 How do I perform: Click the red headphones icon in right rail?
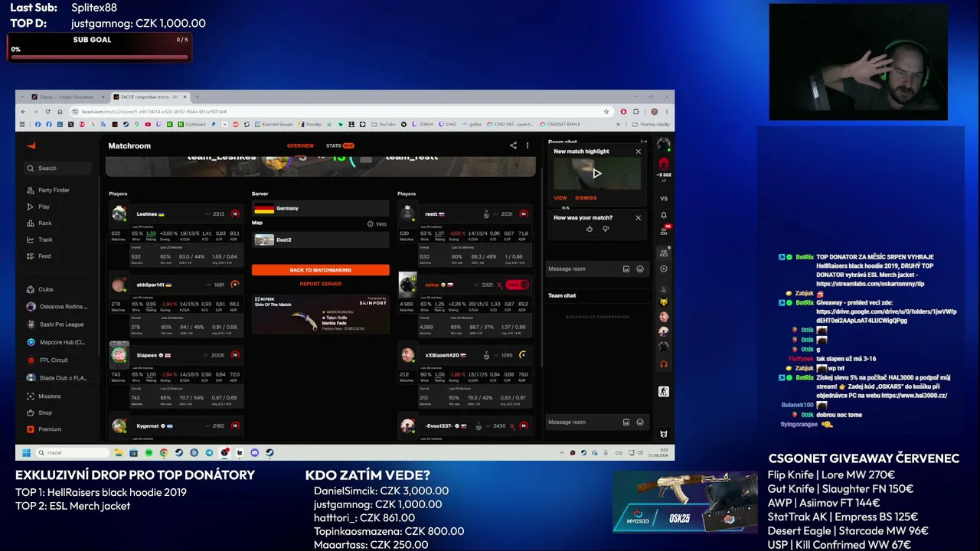click(x=664, y=364)
